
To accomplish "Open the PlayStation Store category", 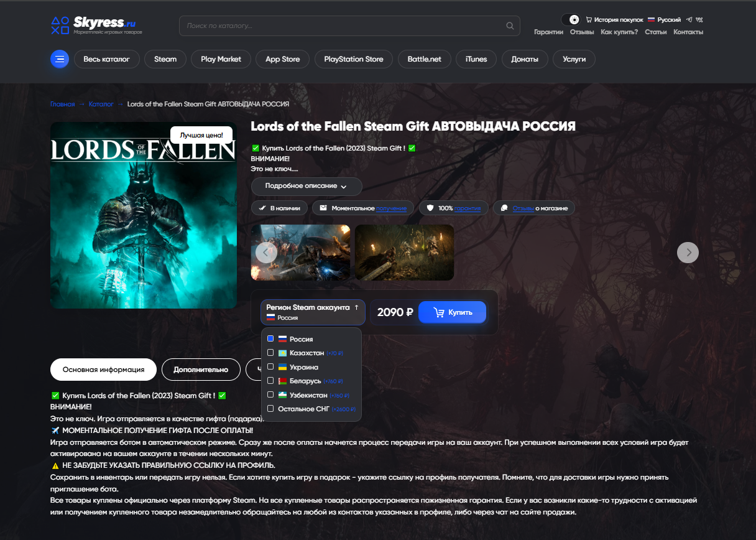I will point(354,59).
